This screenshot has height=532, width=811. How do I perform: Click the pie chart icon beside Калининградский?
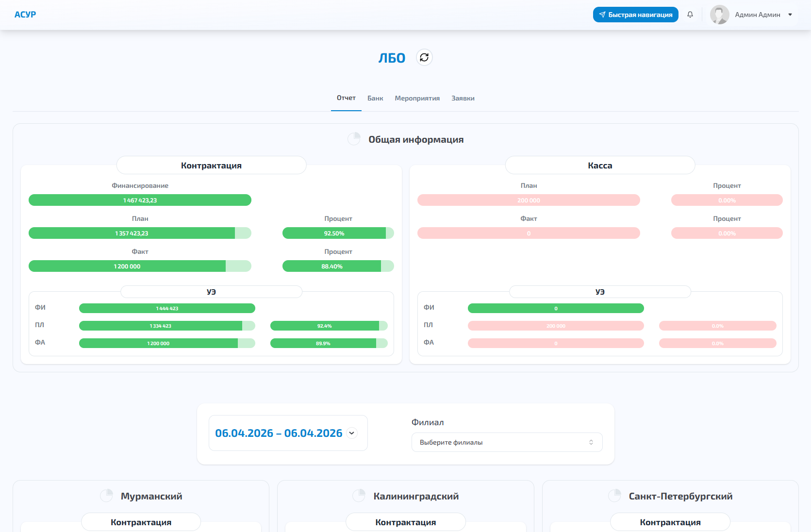[x=359, y=496]
